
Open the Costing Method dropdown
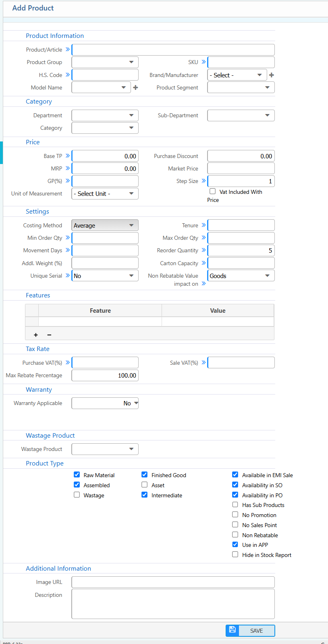click(x=105, y=225)
